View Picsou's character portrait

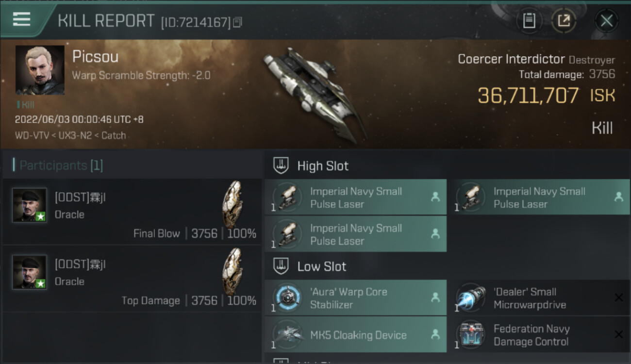tap(40, 70)
